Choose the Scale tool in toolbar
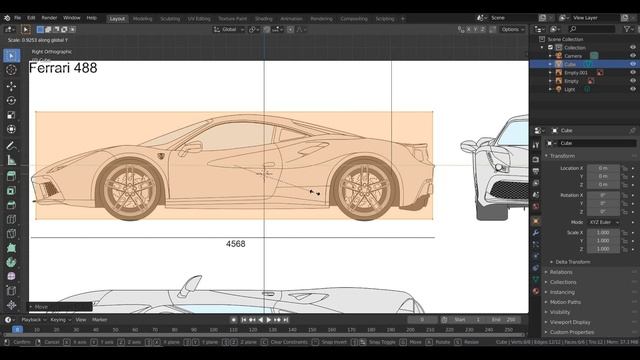This screenshot has height=360, width=640. pyautogui.click(x=11, y=115)
